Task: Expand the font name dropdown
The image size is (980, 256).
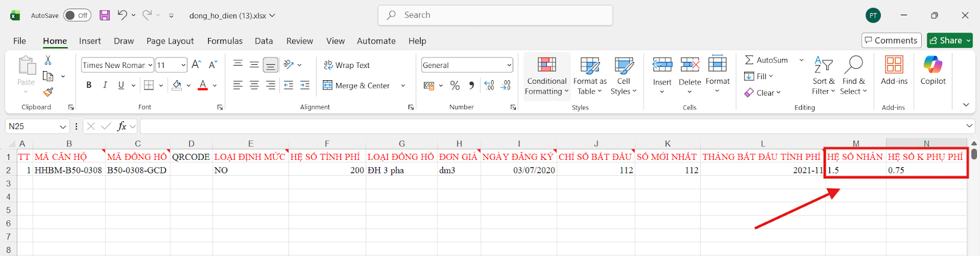Action: [x=150, y=65]
